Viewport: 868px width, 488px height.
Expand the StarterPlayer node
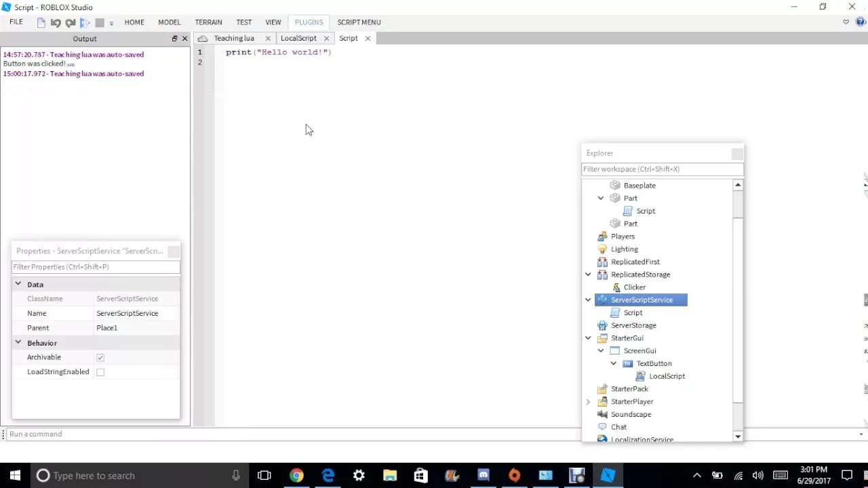[588, 402]
